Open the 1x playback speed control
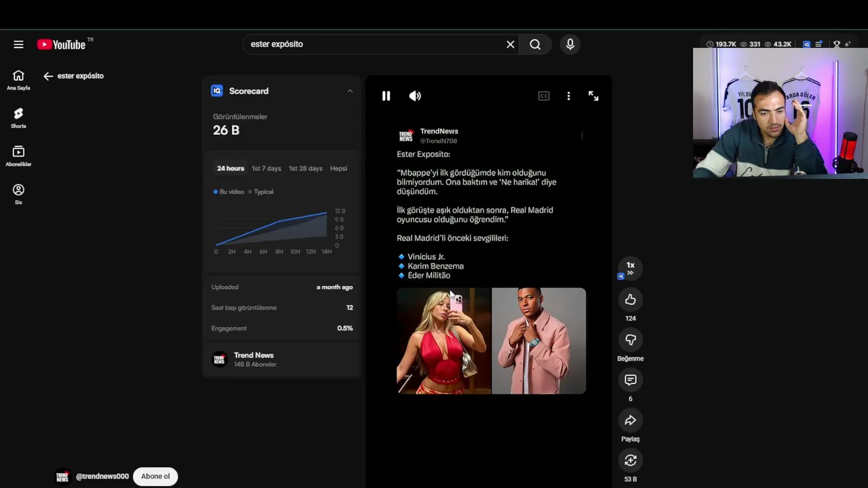This screenshot has width=868, height=488. [630, 268]
